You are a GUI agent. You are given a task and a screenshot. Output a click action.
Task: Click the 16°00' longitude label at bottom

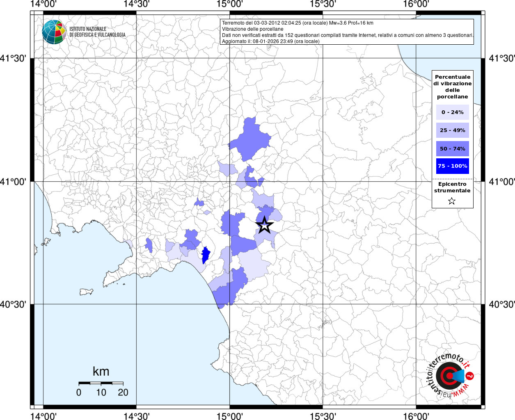coord(416,416)
